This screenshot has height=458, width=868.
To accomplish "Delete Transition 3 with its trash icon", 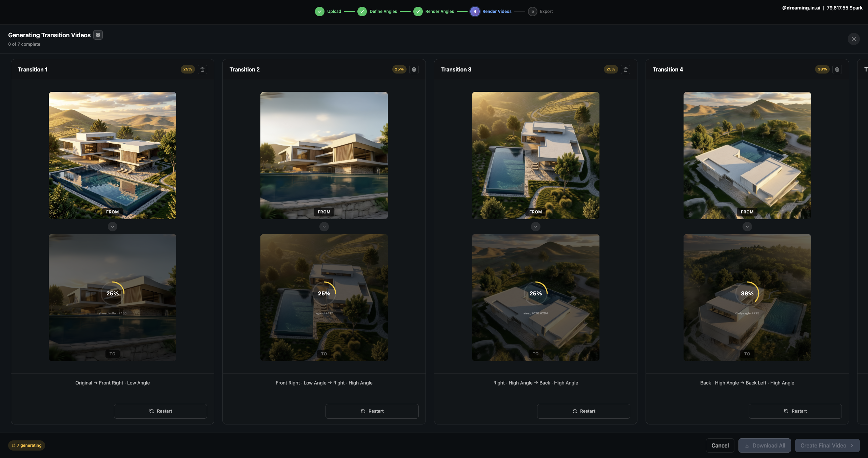I will click(x=625, y=69).
